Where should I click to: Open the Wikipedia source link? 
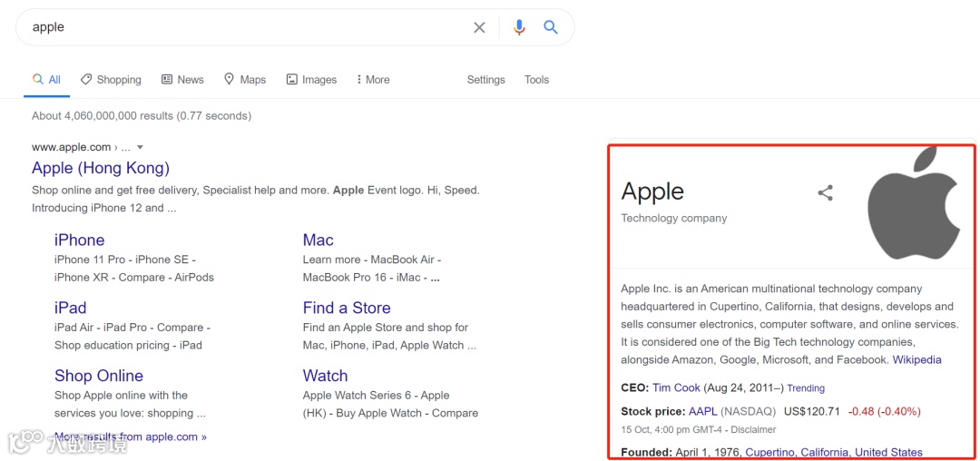[916, 359]
